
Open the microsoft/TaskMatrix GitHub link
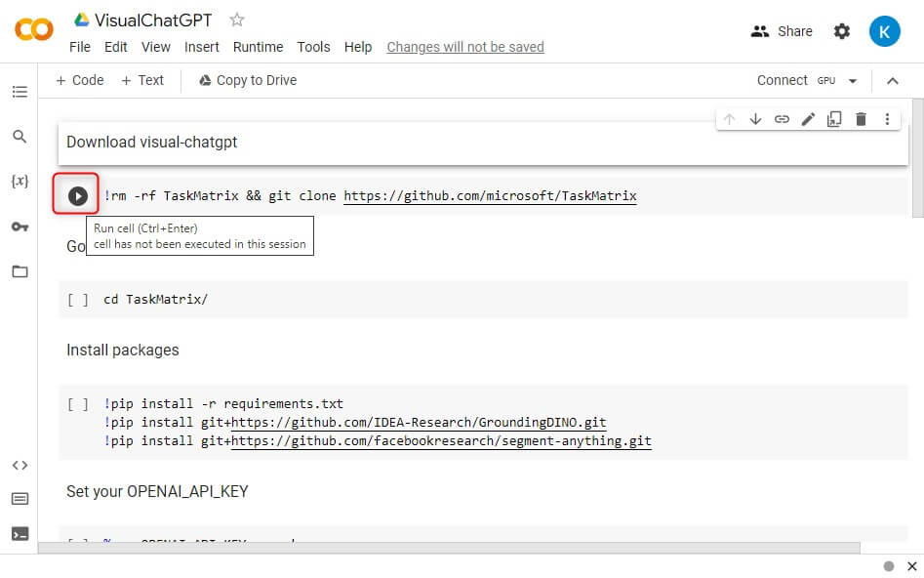[490, 196]
